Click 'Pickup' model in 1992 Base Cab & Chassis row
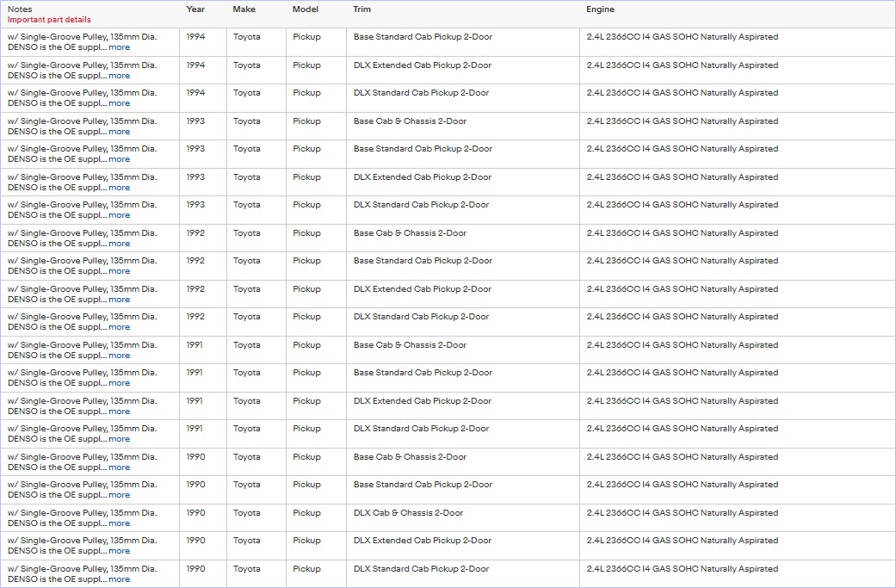The image size is (896, 588). [x=307, y=233]
